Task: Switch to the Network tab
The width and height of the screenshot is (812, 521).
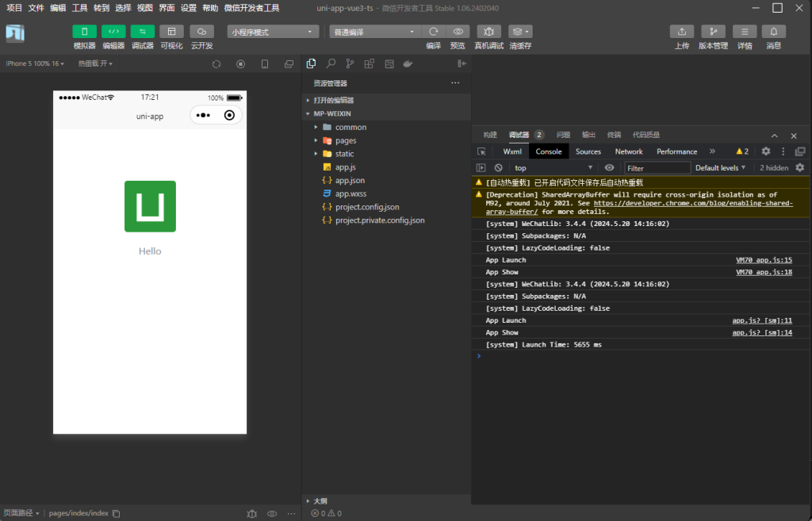Action: coord(629,151)
